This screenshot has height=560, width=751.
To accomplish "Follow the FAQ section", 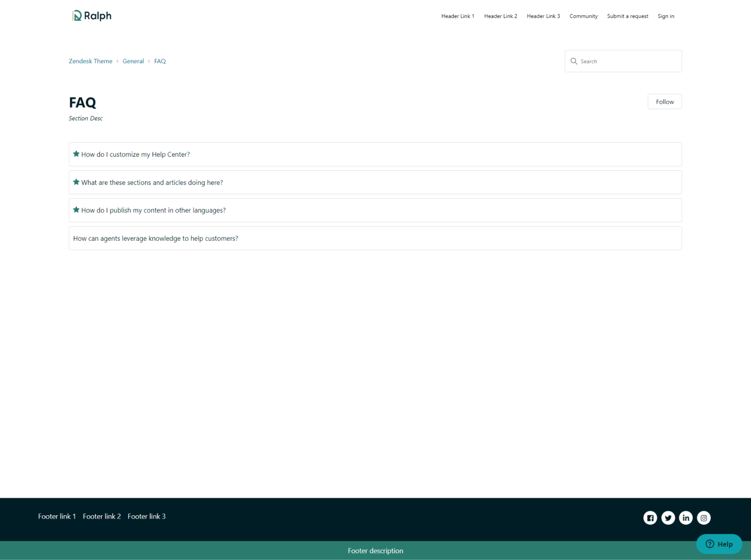I will point(665,101).
